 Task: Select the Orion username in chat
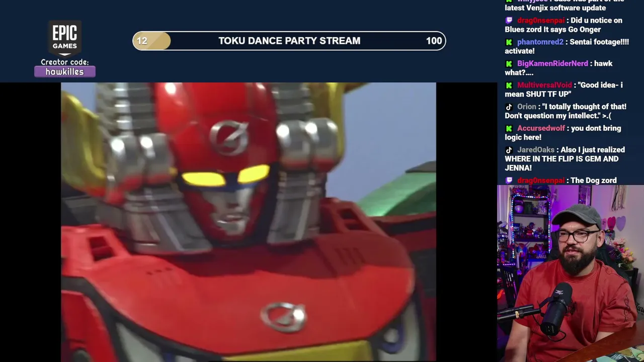tap(527, 107)
